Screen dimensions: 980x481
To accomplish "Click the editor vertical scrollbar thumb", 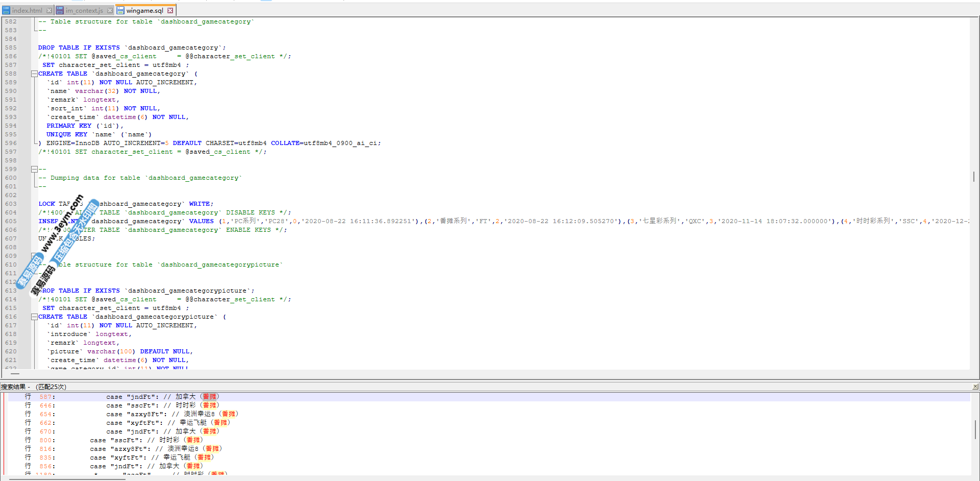I will 974,177.
